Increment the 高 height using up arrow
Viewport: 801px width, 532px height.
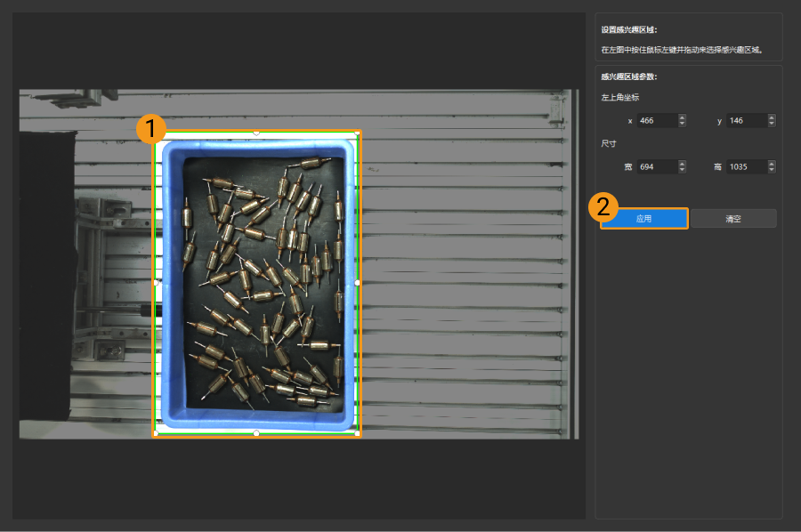(772, 164)
